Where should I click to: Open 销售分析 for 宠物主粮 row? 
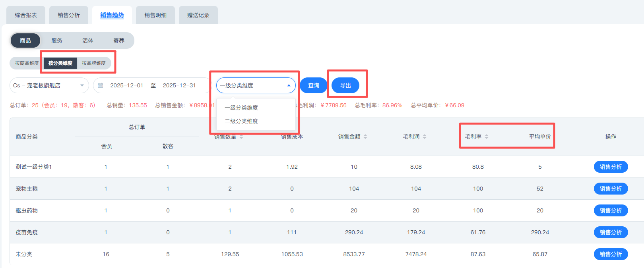click(611, 189)
